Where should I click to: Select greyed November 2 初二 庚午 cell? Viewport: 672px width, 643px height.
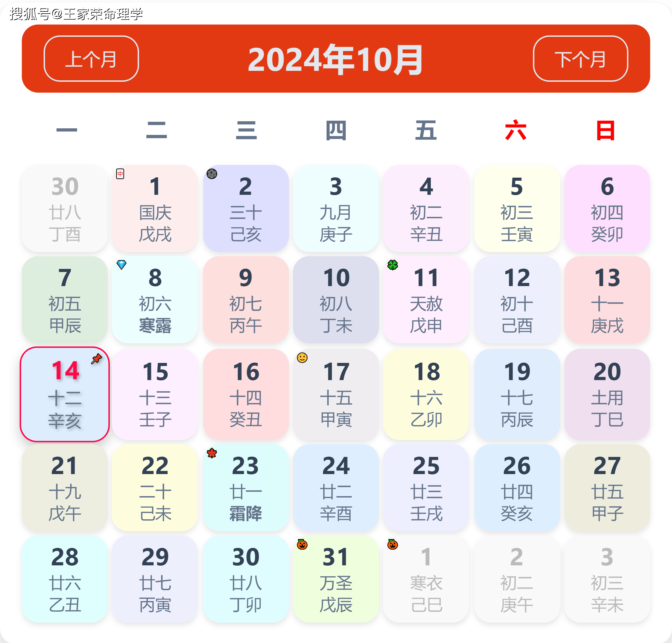click(x=517, y=579)
